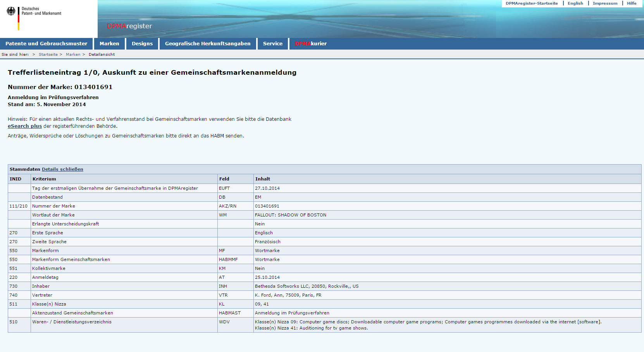This screenshot has height=352, width=644.
Task: Click the Zweite Sprache value Französisch
Action: point(267,242)
